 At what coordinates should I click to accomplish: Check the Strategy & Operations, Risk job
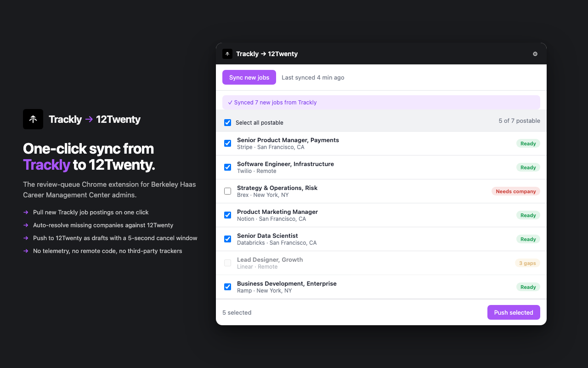pos(227,191)
